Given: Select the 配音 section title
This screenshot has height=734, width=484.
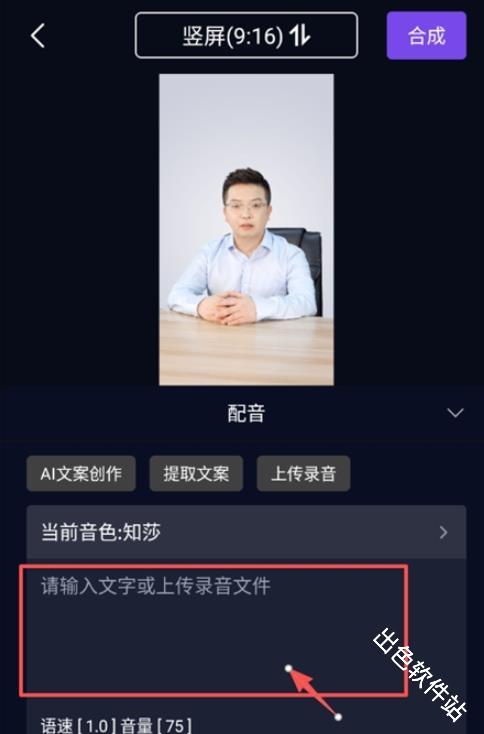Looking at the screenshot, I should [x=246, y=413].
